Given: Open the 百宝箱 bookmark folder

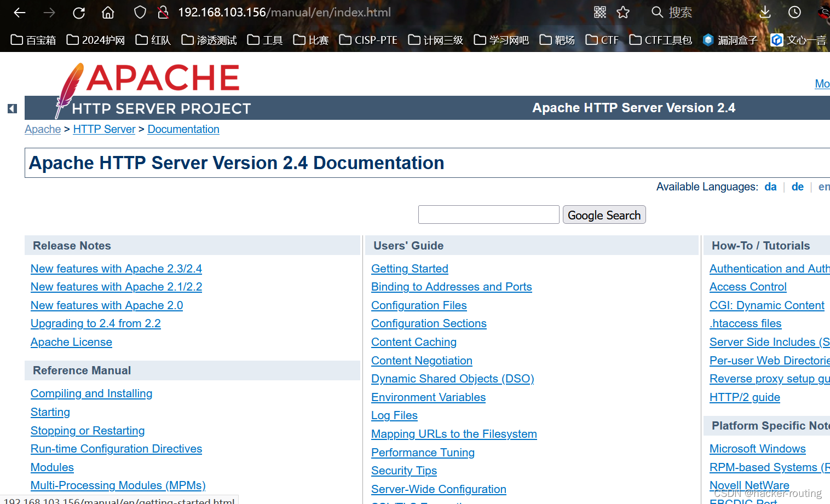Looking at the screenshot, I should pos(33,40).
